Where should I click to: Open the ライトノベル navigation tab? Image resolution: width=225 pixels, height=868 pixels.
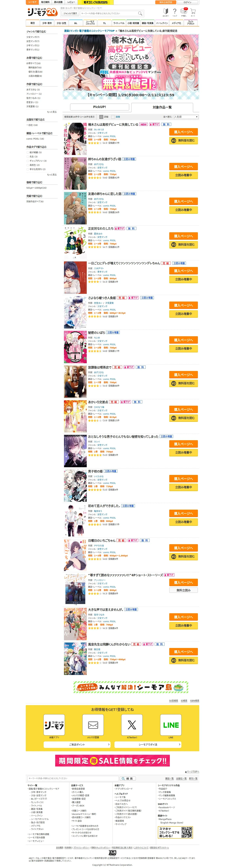119,23
